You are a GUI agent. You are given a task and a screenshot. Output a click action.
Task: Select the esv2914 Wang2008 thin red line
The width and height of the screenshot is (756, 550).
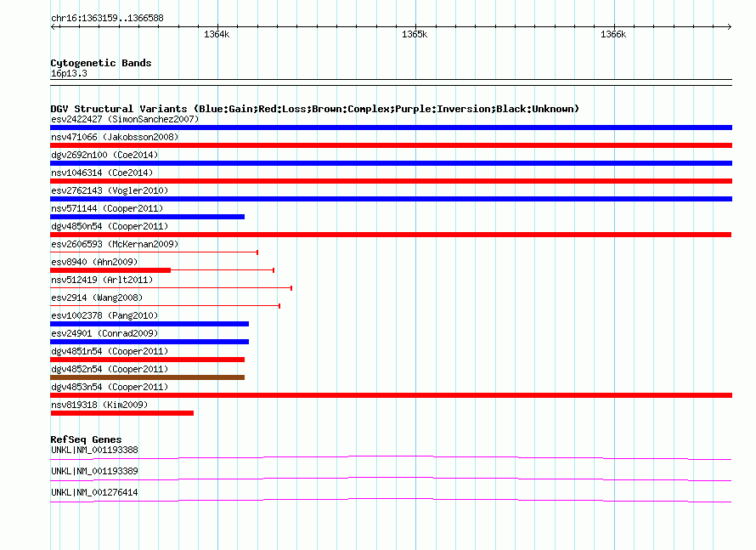(166, 306)
